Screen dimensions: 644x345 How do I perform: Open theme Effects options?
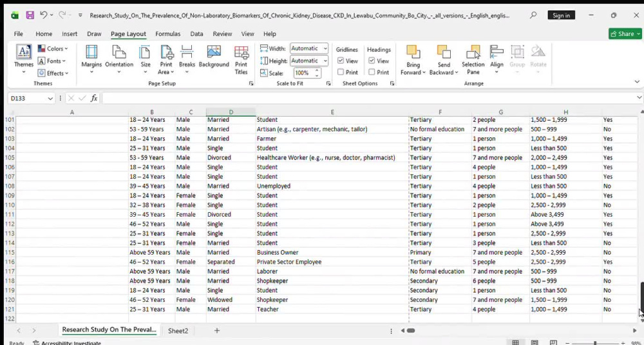[x=53, y=74]
